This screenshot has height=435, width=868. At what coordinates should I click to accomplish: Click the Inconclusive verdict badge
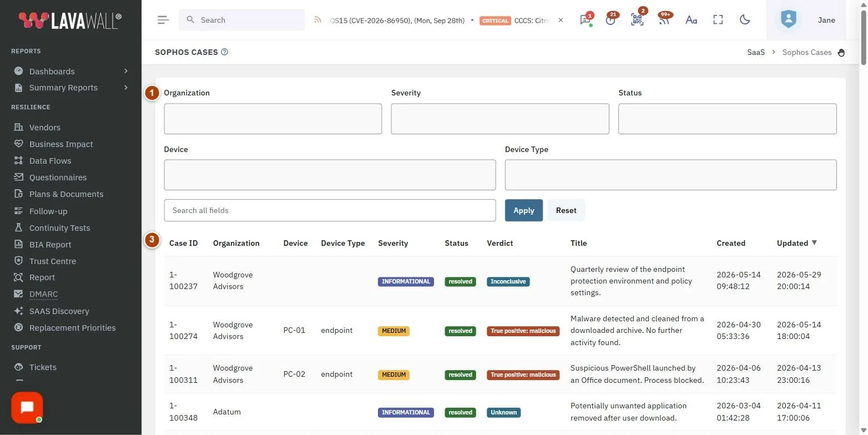coord(508,281)
